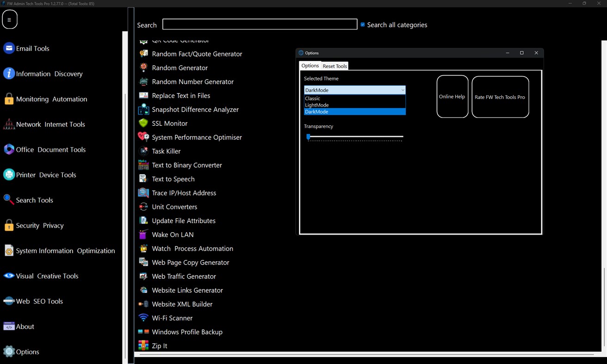The width and height of the screenshot is (607, 364).
Task: Select Classic from the theme dropdown
Action: click(x=312, y=98)
